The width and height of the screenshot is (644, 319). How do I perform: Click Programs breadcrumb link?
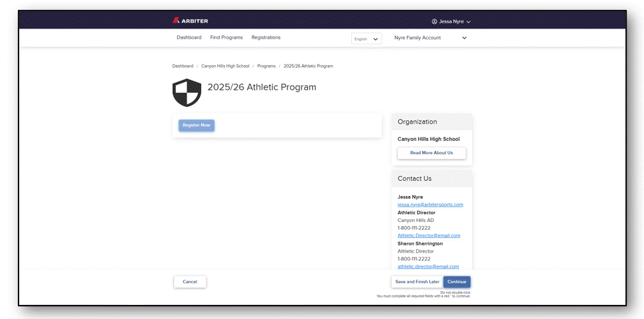266,66
